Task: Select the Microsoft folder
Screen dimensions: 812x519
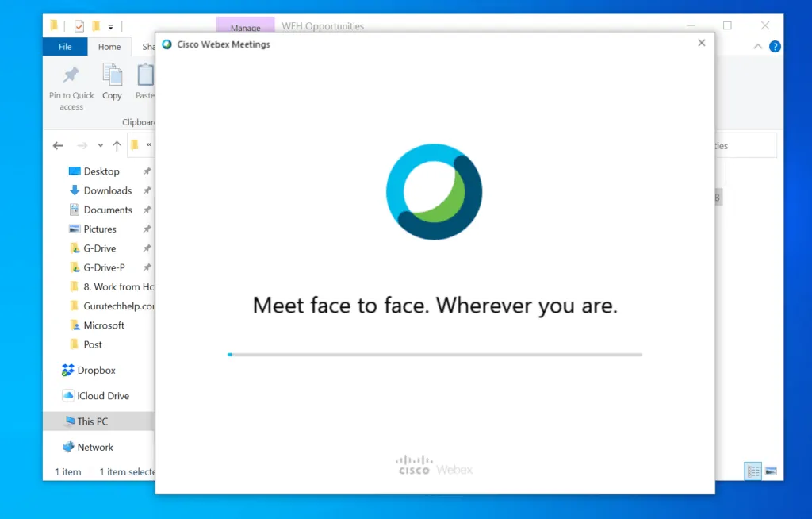Action: [104, 325]
